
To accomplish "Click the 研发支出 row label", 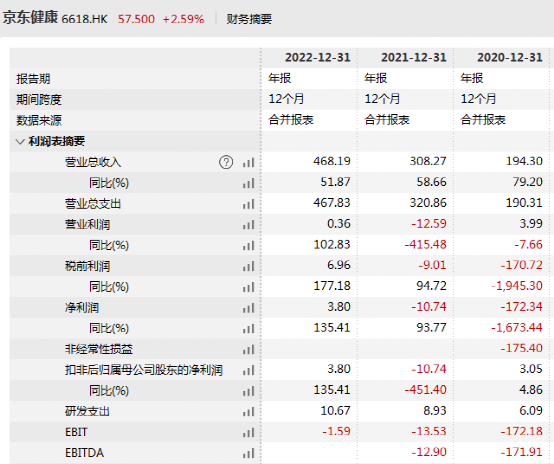I will 87,411.
